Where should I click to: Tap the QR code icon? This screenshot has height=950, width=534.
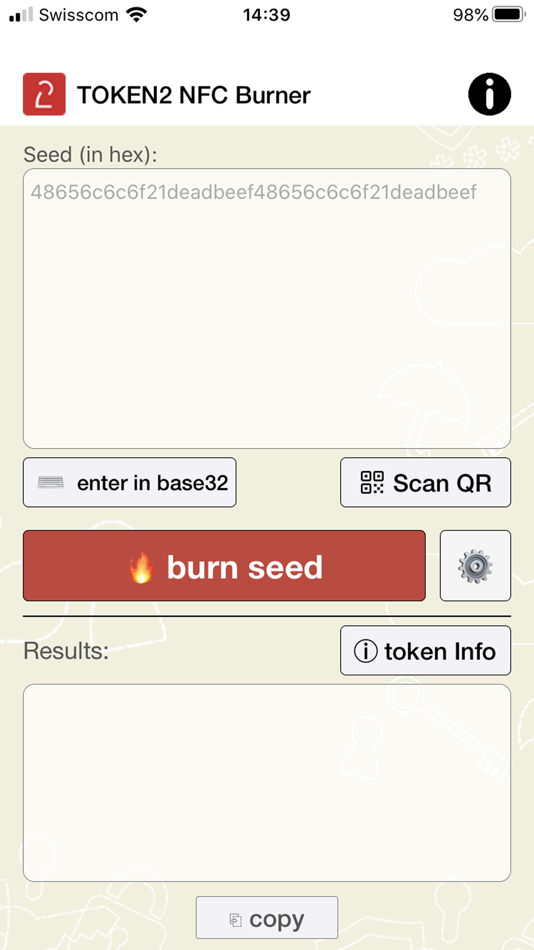(372, 482)
